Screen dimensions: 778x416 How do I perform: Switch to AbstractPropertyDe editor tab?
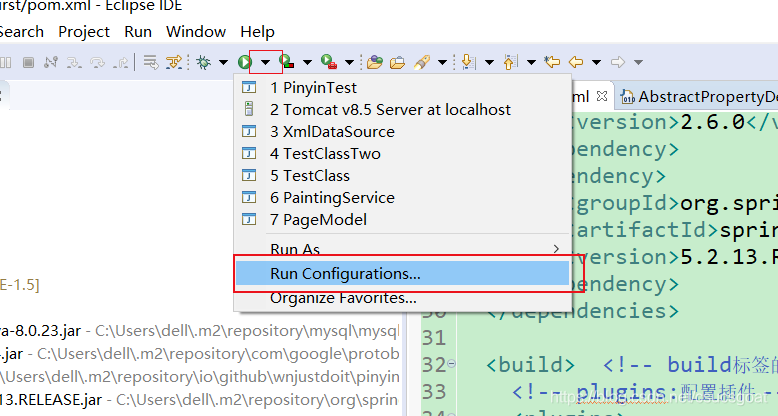click(699, 96)
